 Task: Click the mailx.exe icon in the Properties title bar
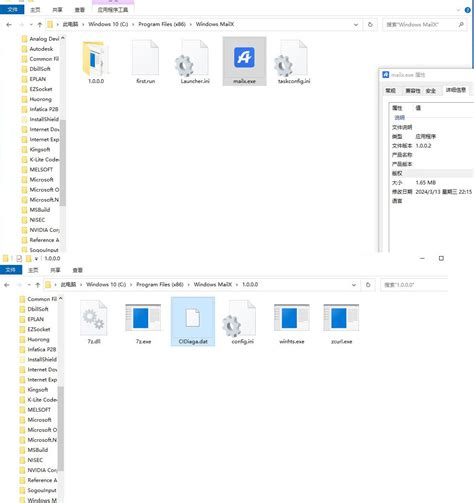(386, 75)
